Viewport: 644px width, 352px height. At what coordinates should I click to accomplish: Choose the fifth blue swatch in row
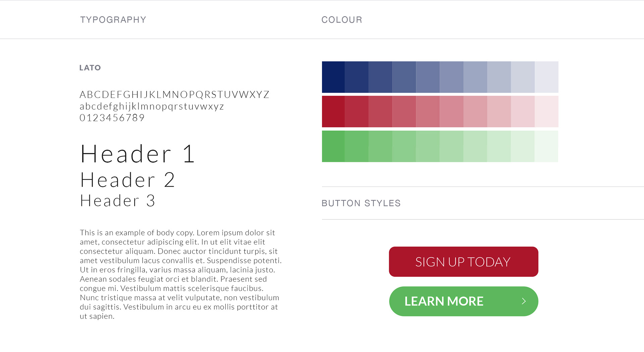[x=428, y=77]
